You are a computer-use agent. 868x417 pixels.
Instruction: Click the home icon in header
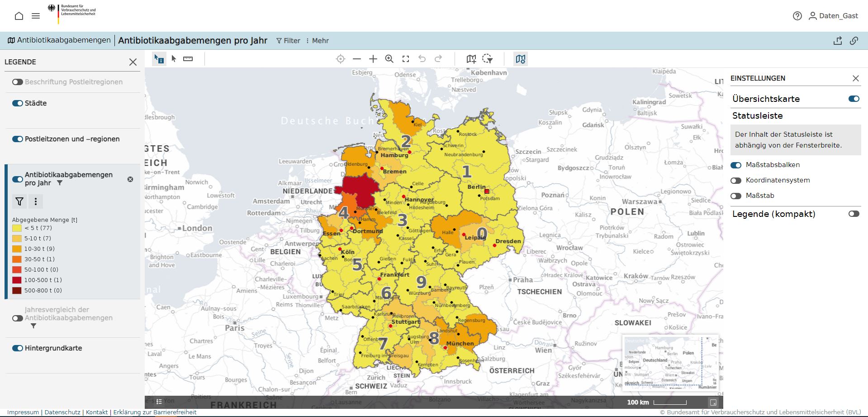click(19, 16)
